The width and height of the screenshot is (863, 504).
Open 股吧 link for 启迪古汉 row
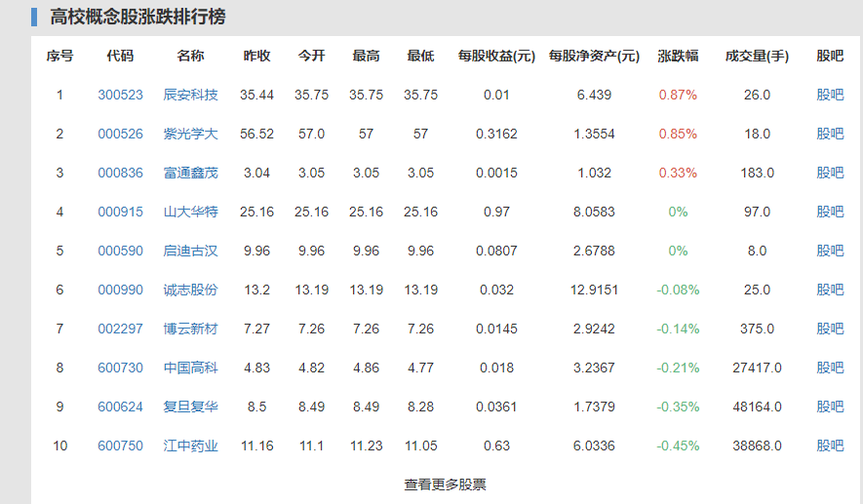pos(830,251)
